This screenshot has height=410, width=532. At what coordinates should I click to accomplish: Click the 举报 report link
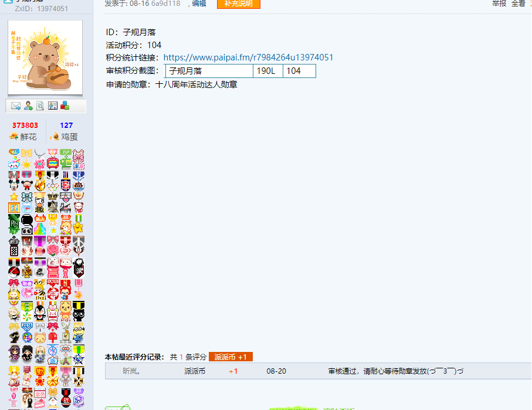(x=499, y=4)
